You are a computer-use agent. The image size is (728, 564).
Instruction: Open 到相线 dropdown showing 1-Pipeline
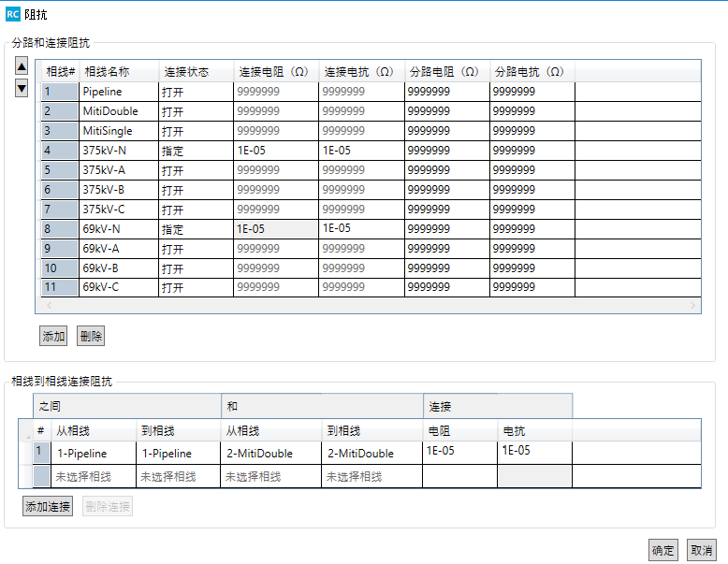179,453
